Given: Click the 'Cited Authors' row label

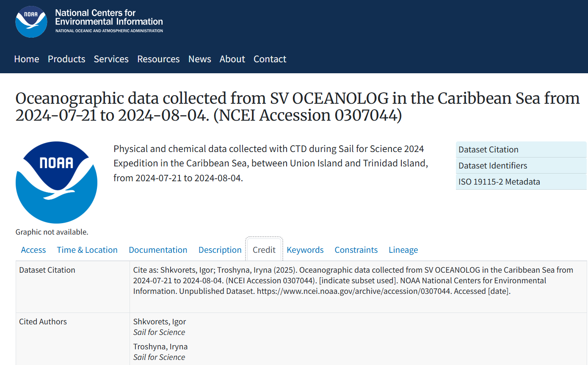Looking at the screenshot, I should [x=43, y=322].
